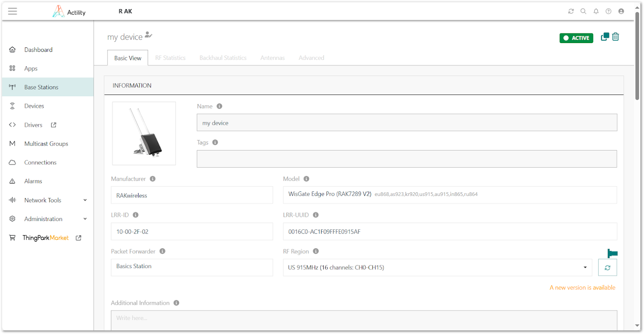This screenshot has height=334, width=644.
Task: Click the clone base station icon
Action: point(605,37)
